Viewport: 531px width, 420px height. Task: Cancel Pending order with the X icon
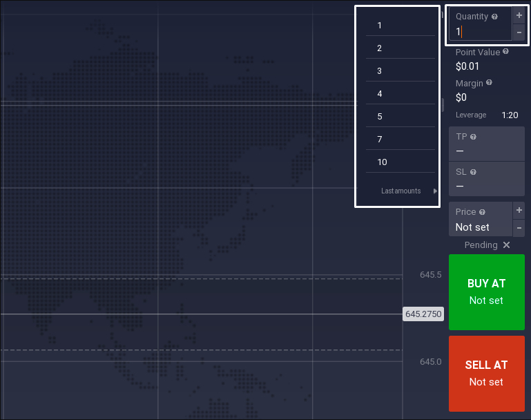tap(506, 245)
